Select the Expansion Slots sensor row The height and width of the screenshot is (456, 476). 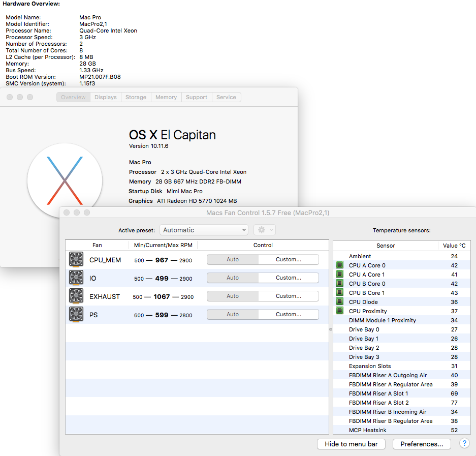point(402,366)
